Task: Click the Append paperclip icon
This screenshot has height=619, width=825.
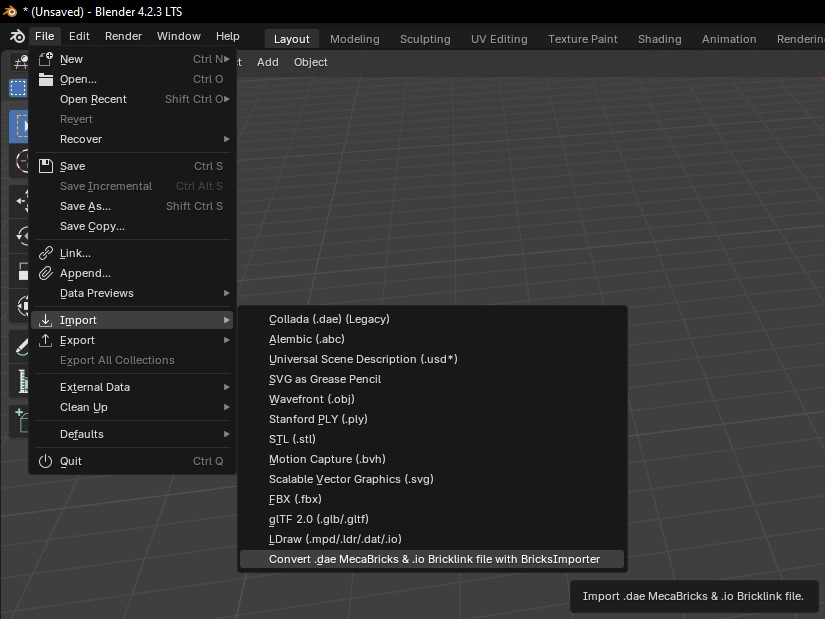Action: (x=45, y=273)
